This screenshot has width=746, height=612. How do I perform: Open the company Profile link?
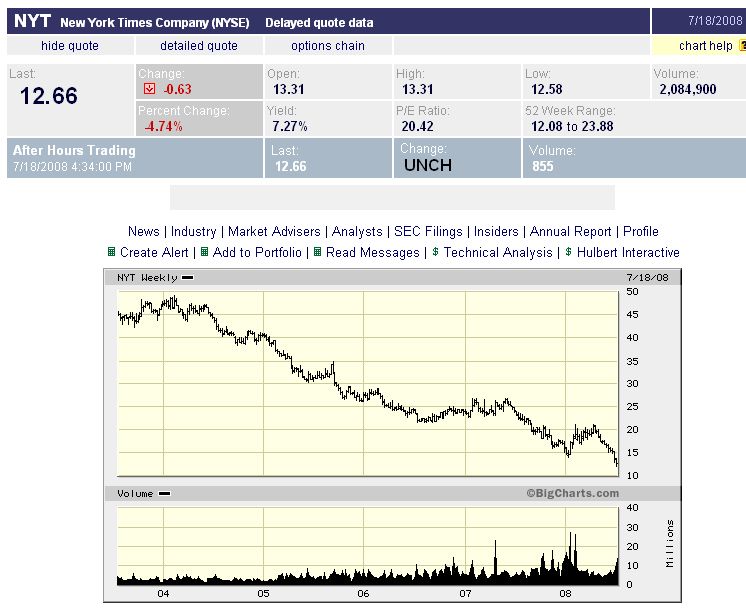(641, 231)
